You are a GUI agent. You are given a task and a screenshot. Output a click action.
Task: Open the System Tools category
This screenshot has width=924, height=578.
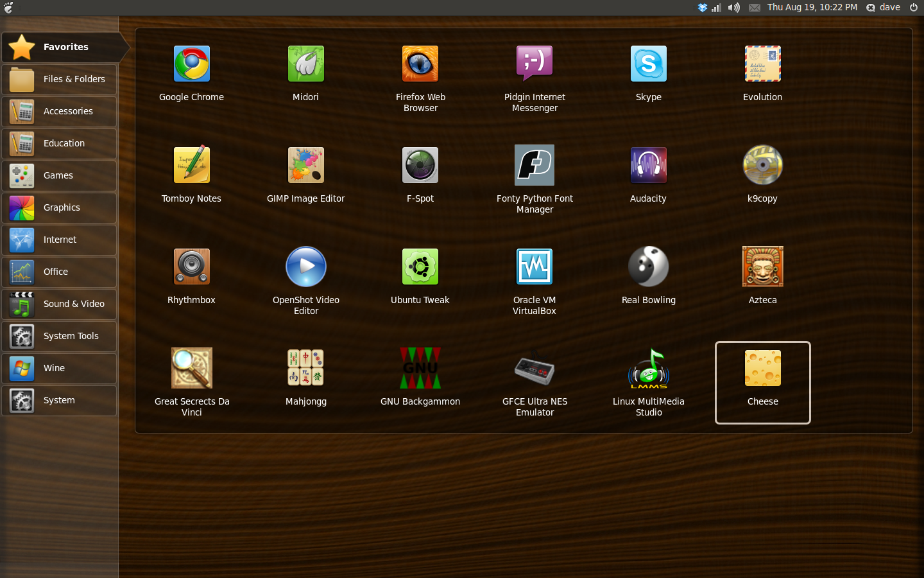59,336
